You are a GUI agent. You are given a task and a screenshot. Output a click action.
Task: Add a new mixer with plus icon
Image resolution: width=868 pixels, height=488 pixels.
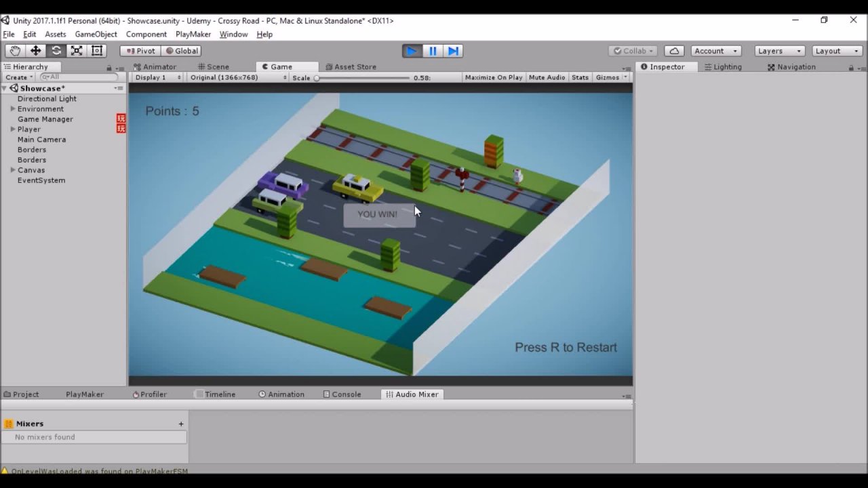pyautogui.click(x=181, y=424)
